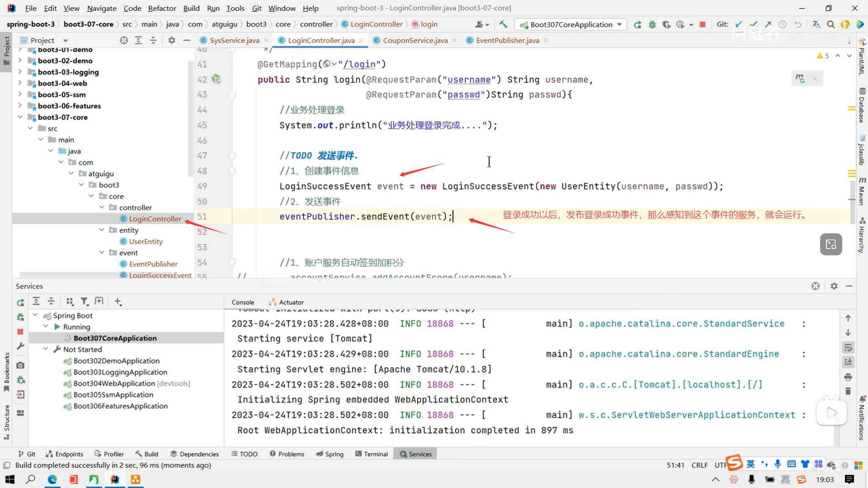Image resolution: width=868 pixels, height=488 pixels.
Task: Select UserEntity class in project tree
Action: click(146, 241)
